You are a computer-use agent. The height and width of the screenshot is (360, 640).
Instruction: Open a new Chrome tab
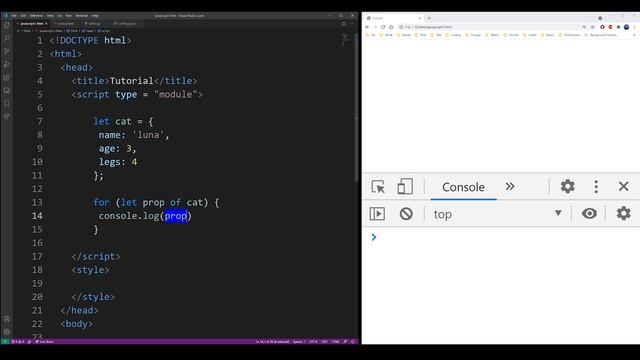(429, 18)
